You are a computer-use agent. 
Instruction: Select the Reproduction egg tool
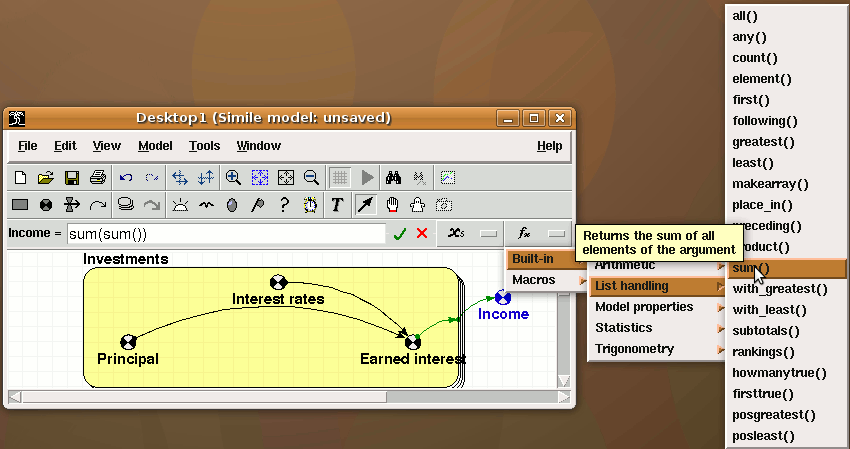pyautogui.click(x=232, y=204)
